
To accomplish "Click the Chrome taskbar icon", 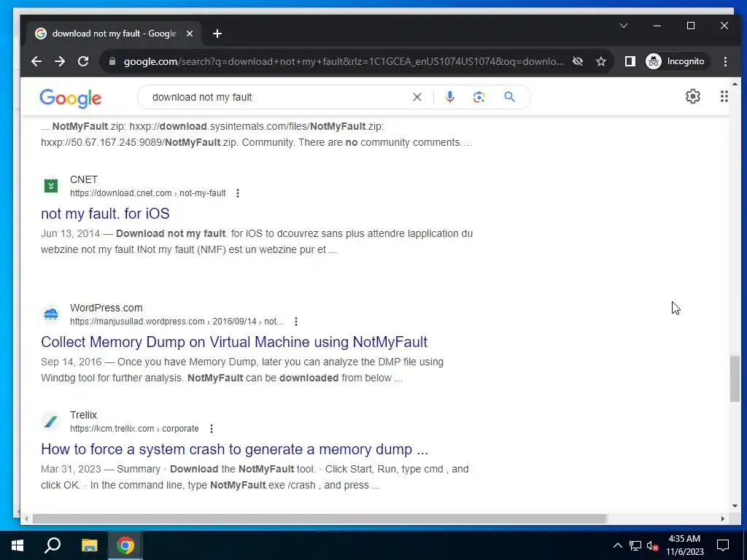I will point(125,545).
